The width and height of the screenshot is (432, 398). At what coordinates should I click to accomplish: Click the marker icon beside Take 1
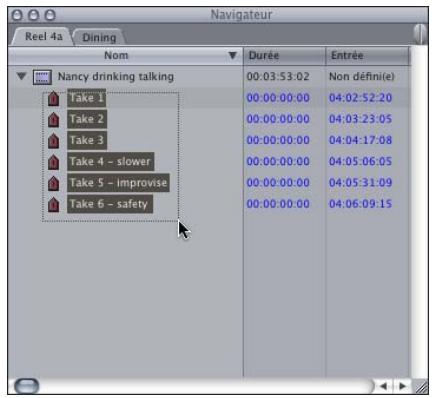(x=54, y=99)
